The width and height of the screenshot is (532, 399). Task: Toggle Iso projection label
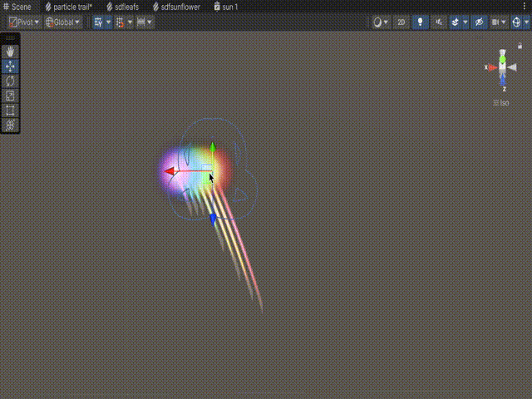coord(500,103)
